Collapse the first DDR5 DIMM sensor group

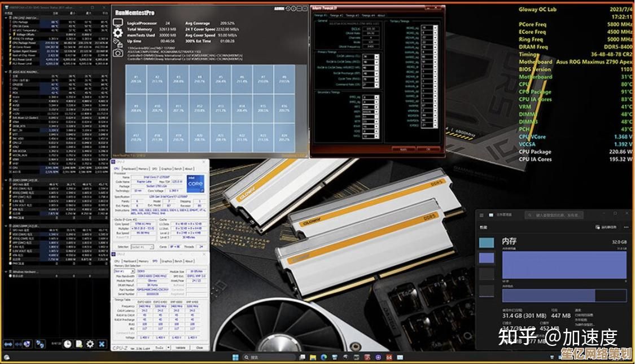click(x=6, y=180)
